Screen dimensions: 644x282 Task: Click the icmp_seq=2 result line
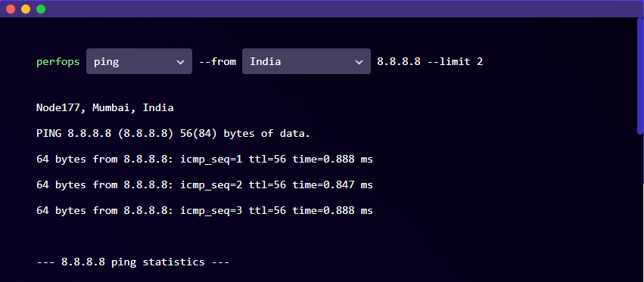click(204, 185)
